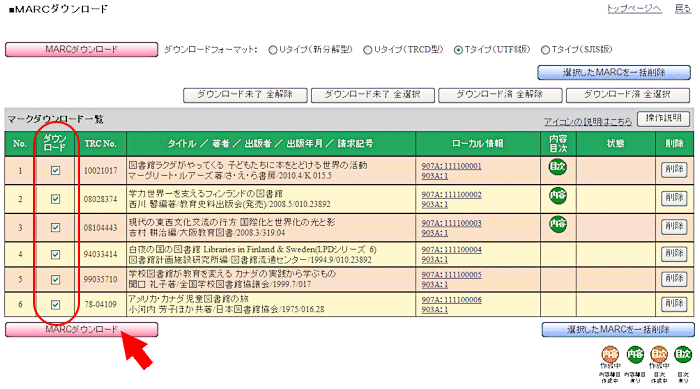The height and width of the screenshot is (389, 700).
Task: Select Uタイプ(TRCD型) radio option
Action: tap(367, 50)
